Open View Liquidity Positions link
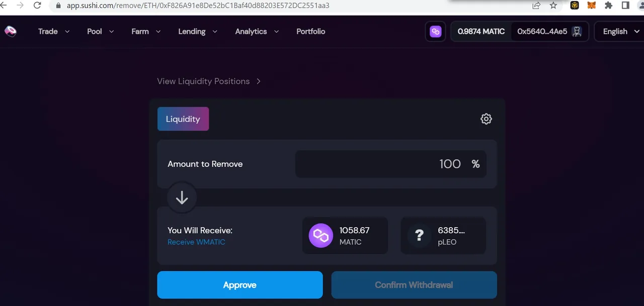644x306 pixels. pos(209,81)
